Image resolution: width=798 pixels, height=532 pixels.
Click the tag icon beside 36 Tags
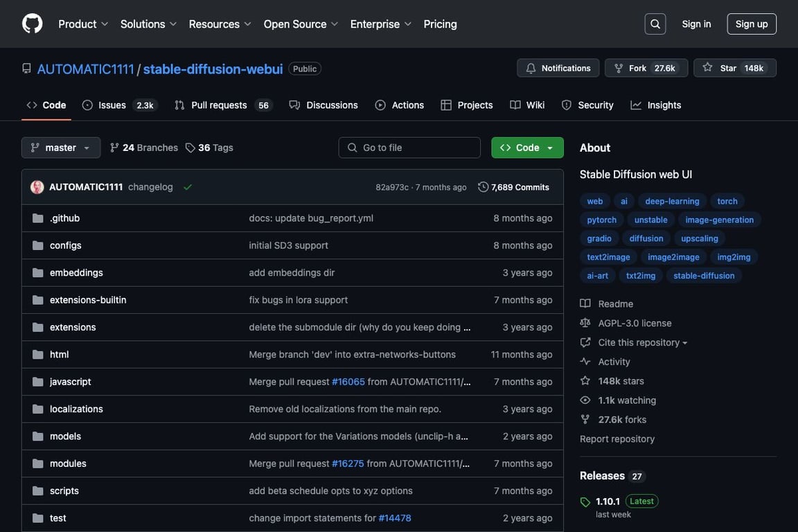tap(190, 148)
